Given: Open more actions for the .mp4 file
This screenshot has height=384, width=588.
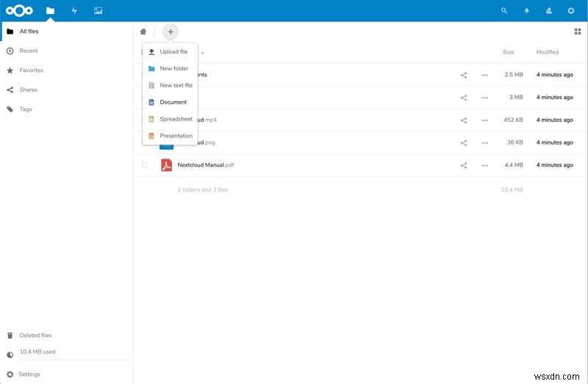Looking at the screenshot, I should click(x=485, y=120).
